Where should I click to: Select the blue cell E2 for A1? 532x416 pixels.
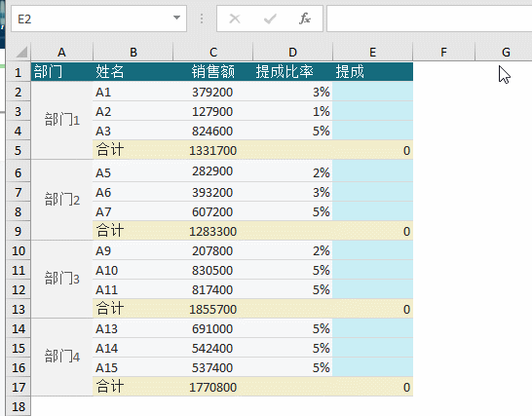[x=372, y=92]
